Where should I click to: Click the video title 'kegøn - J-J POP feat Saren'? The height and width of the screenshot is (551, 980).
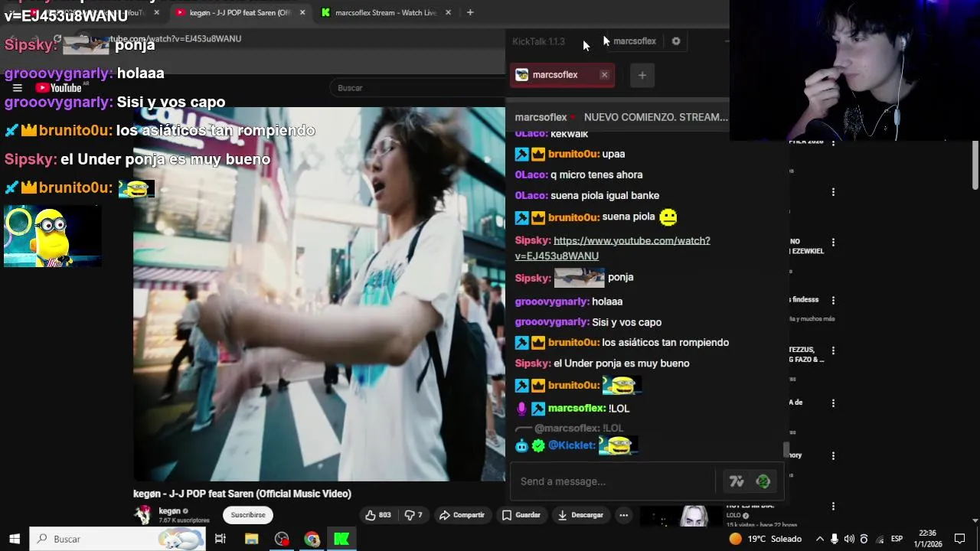242,494
